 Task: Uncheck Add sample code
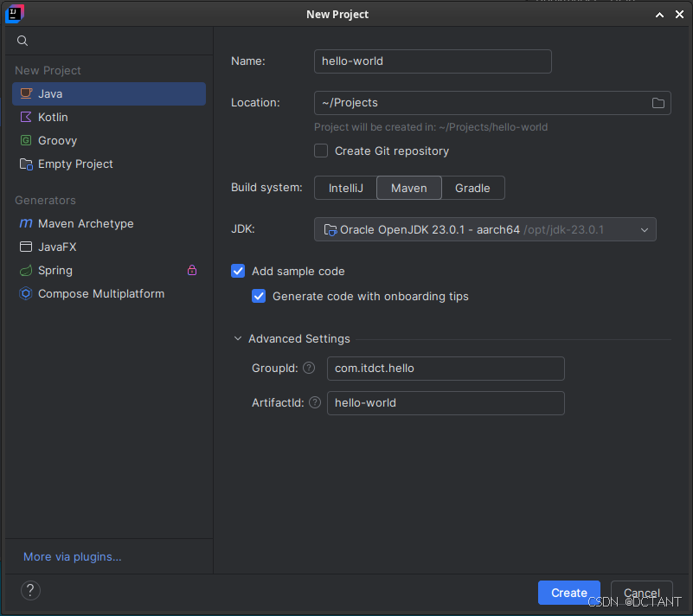(238, 271)
